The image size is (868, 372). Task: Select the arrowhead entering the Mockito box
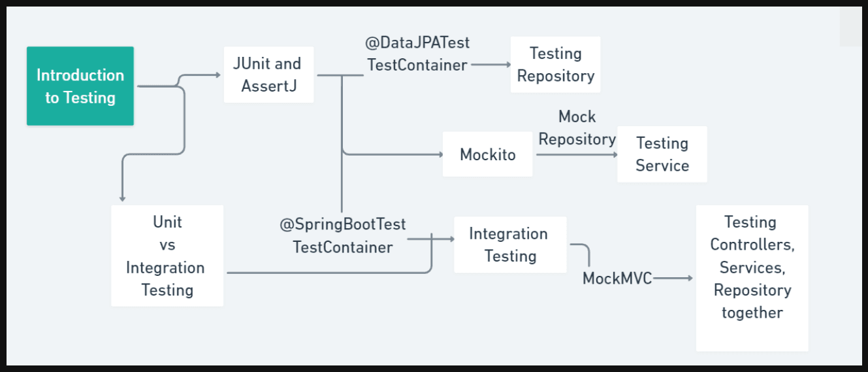click(439, 155)
